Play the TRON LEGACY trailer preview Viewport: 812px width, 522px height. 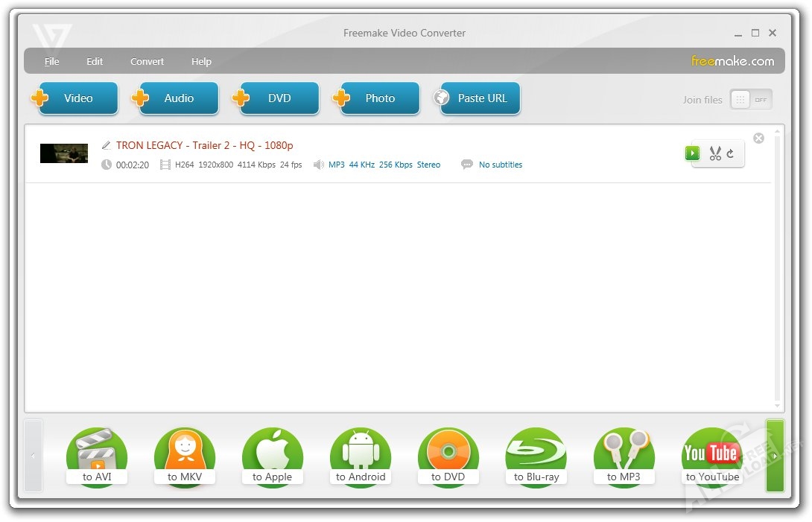coord(693,153)
